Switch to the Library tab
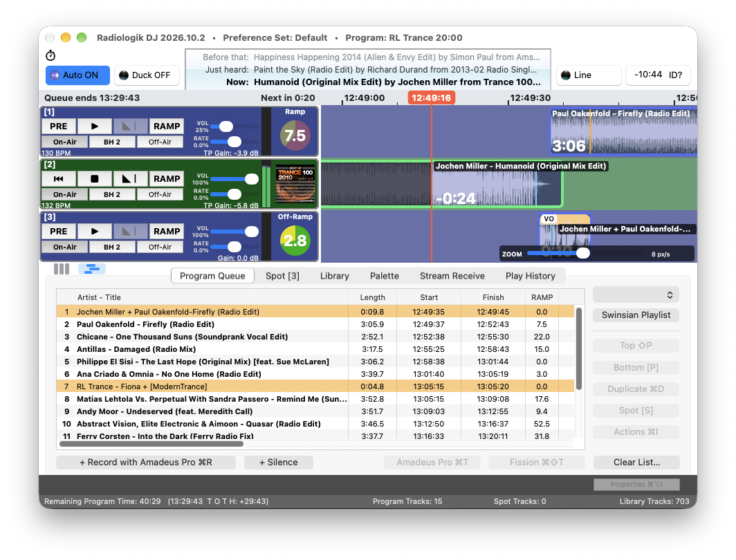This screenshot has width=736, height=560. (334, 276)
